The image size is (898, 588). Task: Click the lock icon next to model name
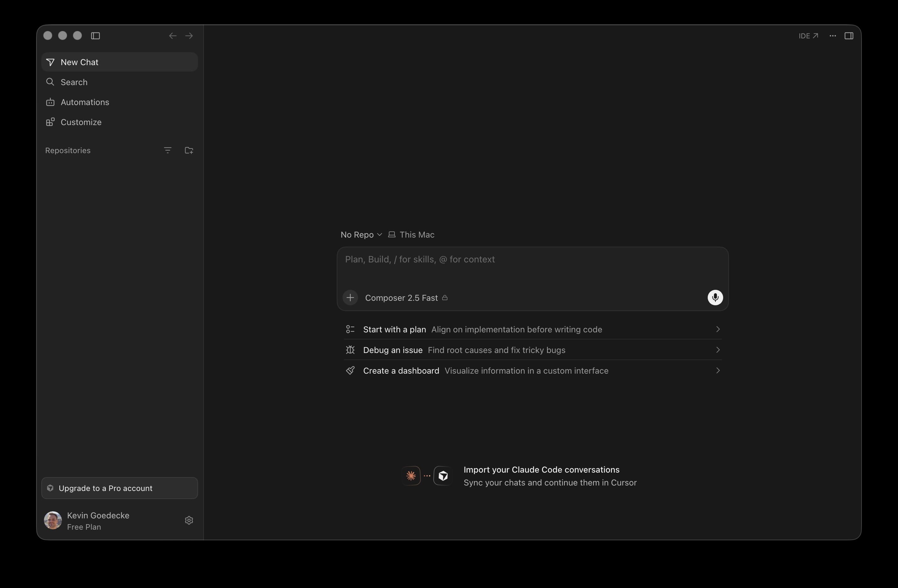445,298
